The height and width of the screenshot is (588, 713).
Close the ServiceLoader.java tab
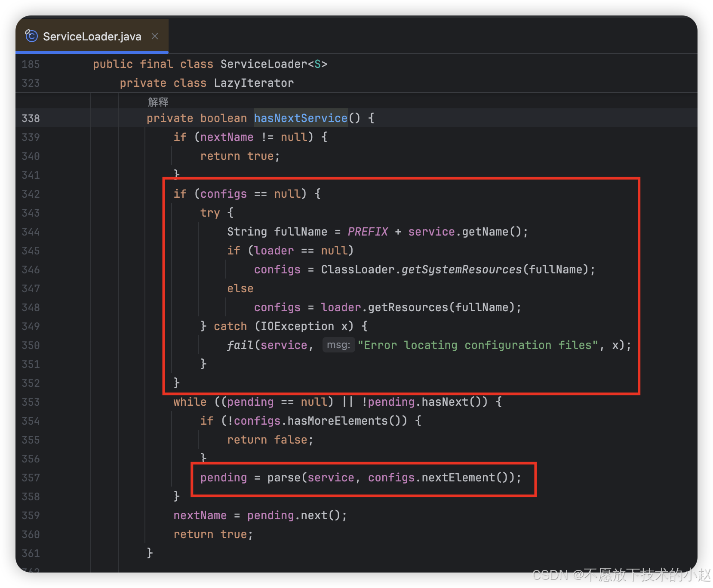155,37
